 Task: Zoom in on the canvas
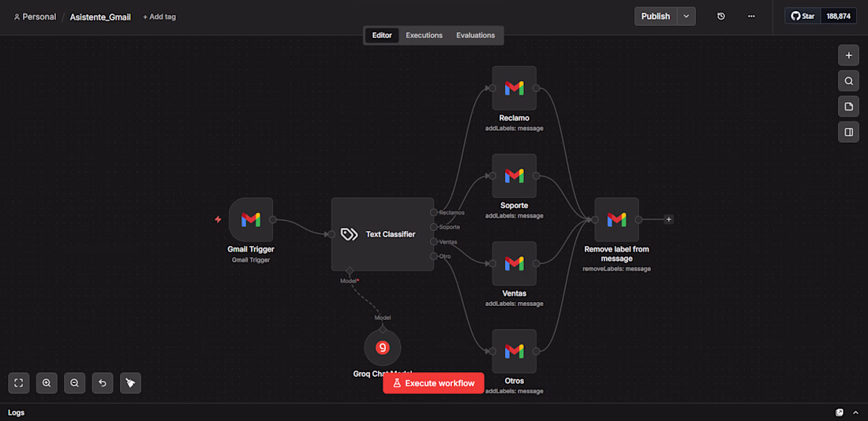click(47, 383)
